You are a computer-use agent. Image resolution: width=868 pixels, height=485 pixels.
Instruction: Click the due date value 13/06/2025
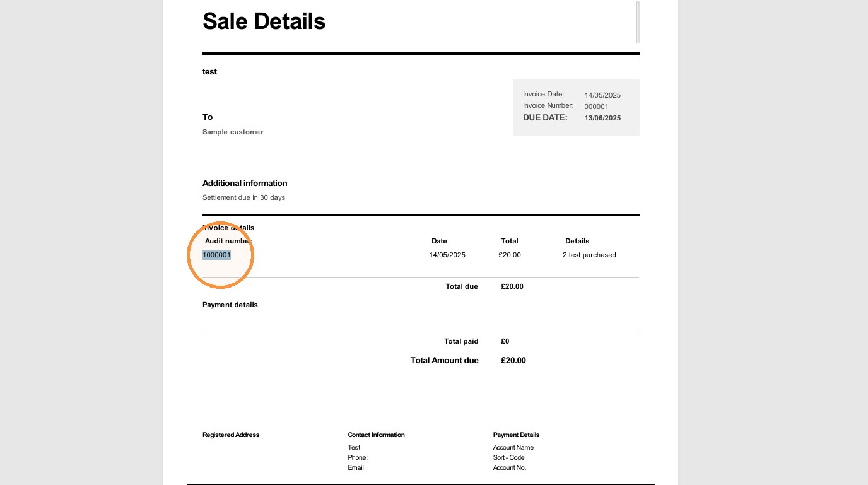coord(602,118)
